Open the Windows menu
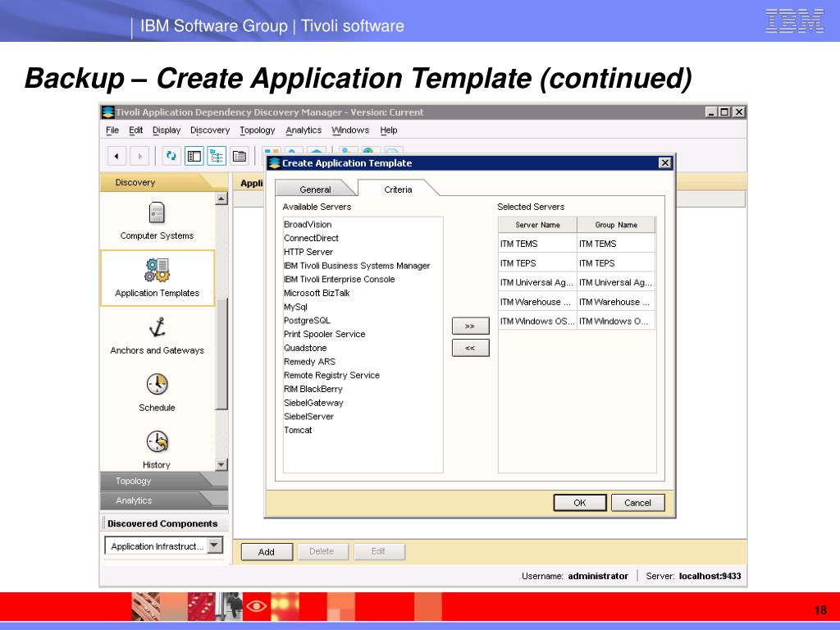This screenshot has width=840, height=630. click(x=350, y=130)
